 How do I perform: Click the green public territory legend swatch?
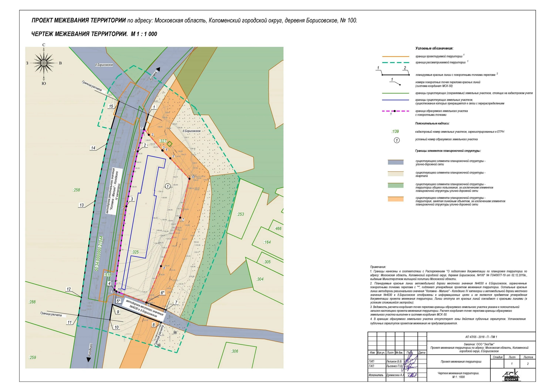[x=396, y=185]
